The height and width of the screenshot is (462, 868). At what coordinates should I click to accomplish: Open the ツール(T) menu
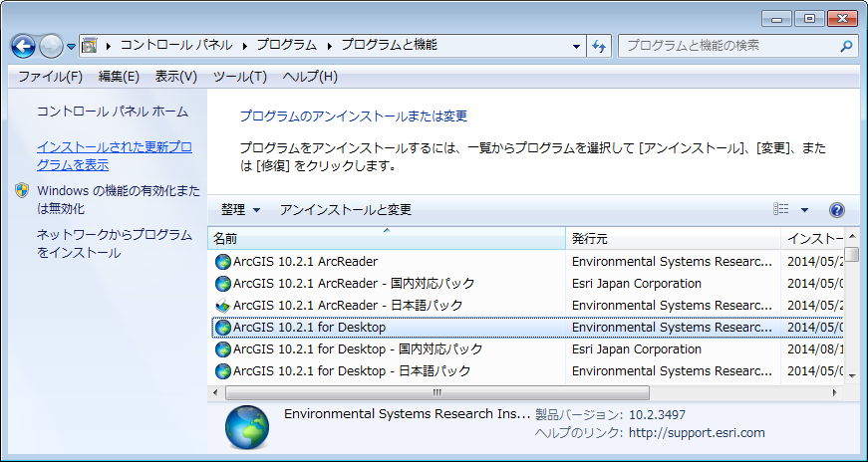click(240, 77)
